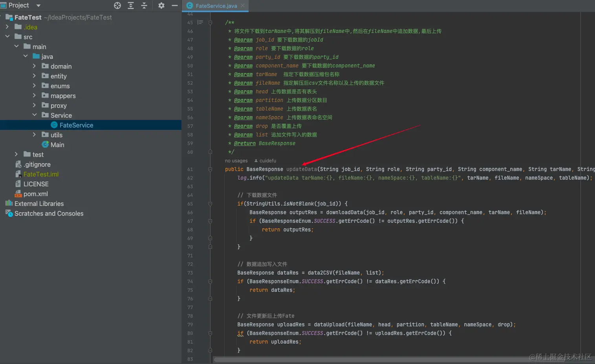Click the External Libraries icon

[x=9, y=203]
